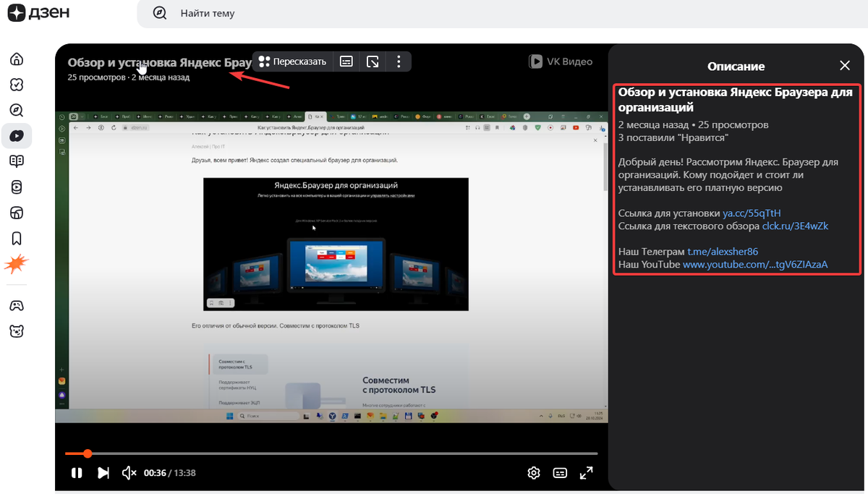Open the bear face icon in sidebar
Screen dimensions: 868x494
pos(16,331)
